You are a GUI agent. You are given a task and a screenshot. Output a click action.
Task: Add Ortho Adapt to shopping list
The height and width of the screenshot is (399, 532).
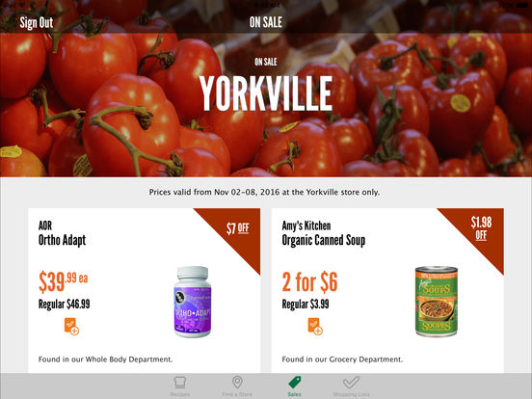tap(71, 327)
